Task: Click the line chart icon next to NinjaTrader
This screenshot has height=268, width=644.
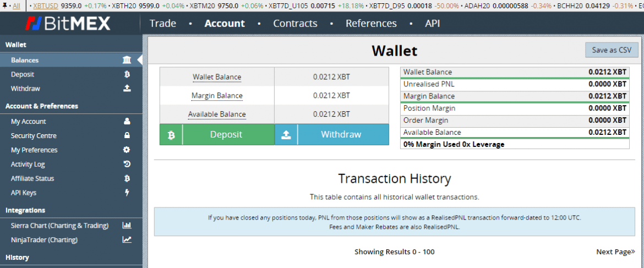Action: point(127,240)
